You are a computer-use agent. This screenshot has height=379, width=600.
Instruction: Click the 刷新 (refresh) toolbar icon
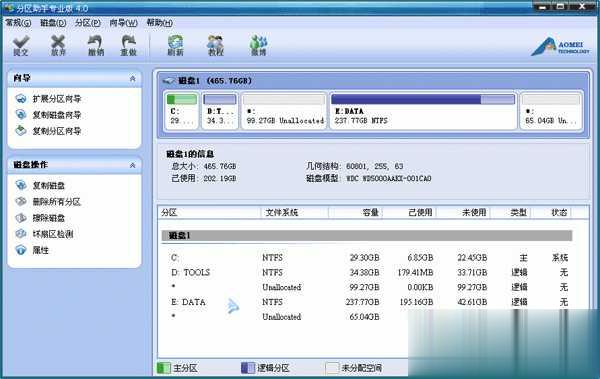176,46
